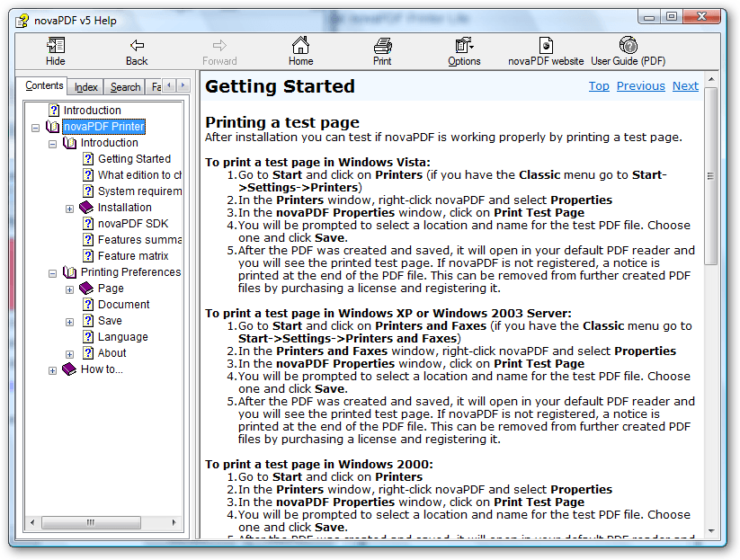
Task: Click the tree pane horizontal scrollbar thumb
Action: (91, 522)
